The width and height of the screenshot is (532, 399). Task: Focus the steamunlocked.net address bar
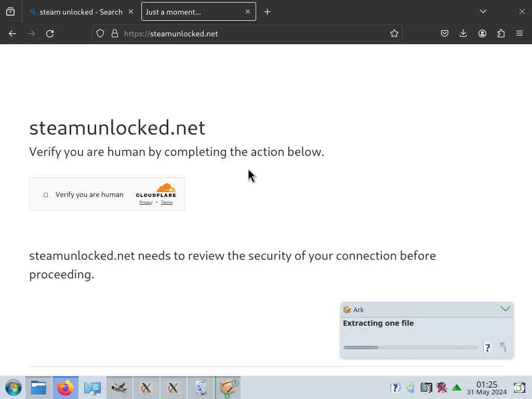click(249, 34)
